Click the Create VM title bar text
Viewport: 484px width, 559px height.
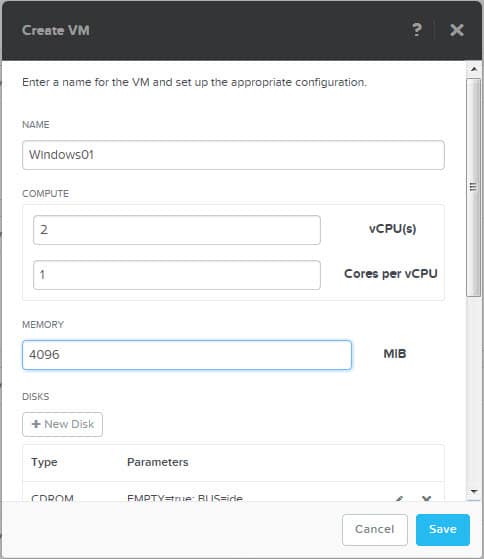point(56,30)
